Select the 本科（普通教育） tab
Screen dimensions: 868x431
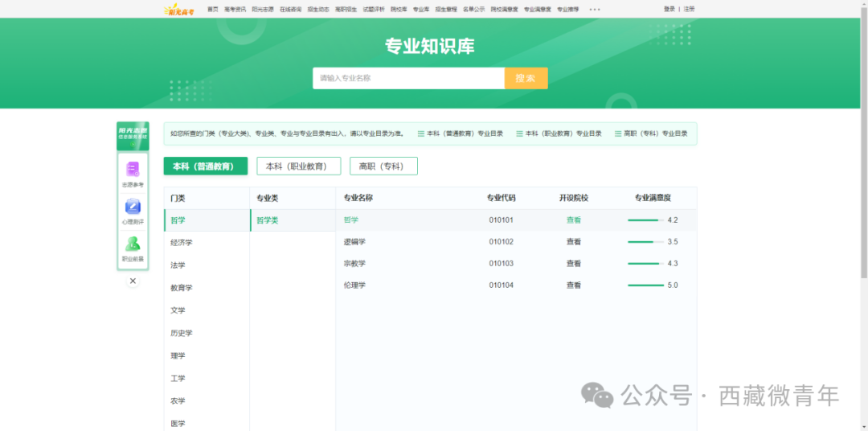[206, 166]
